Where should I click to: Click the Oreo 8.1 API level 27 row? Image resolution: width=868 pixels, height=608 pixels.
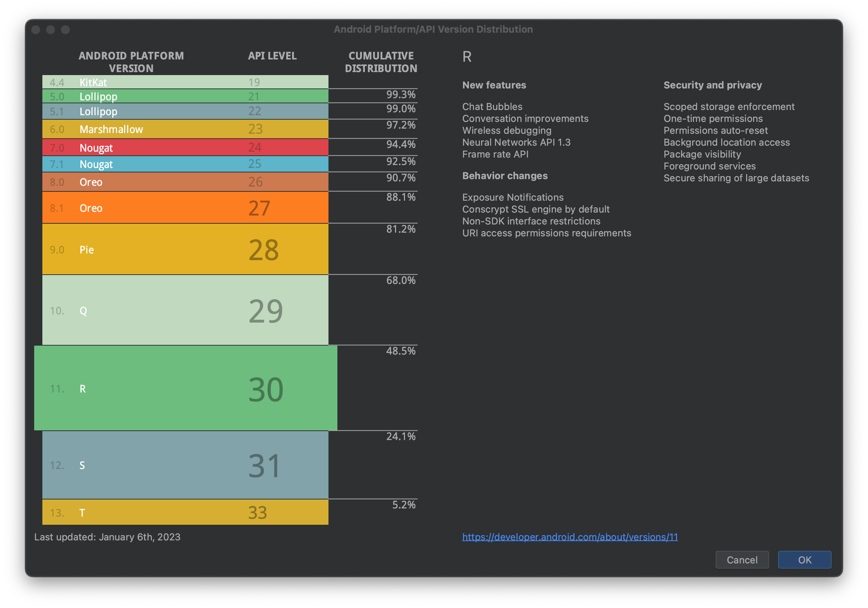pos(185,208)
